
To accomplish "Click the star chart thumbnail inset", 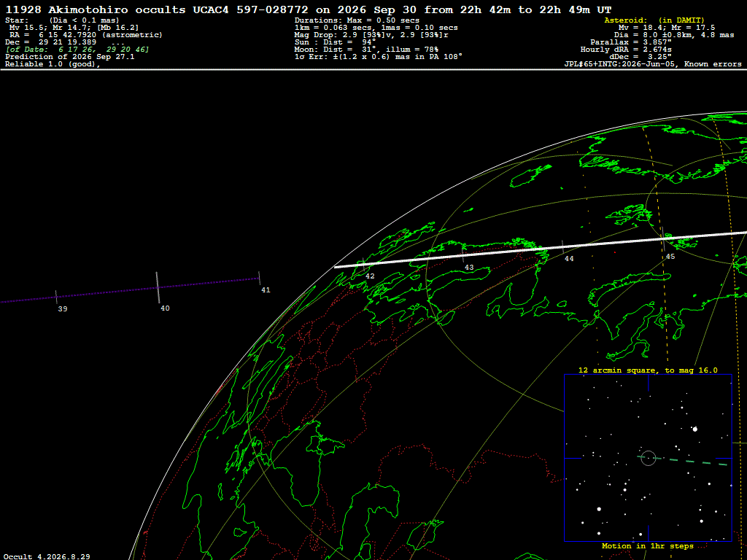I will pyautogui.click(x=648, y=458).
